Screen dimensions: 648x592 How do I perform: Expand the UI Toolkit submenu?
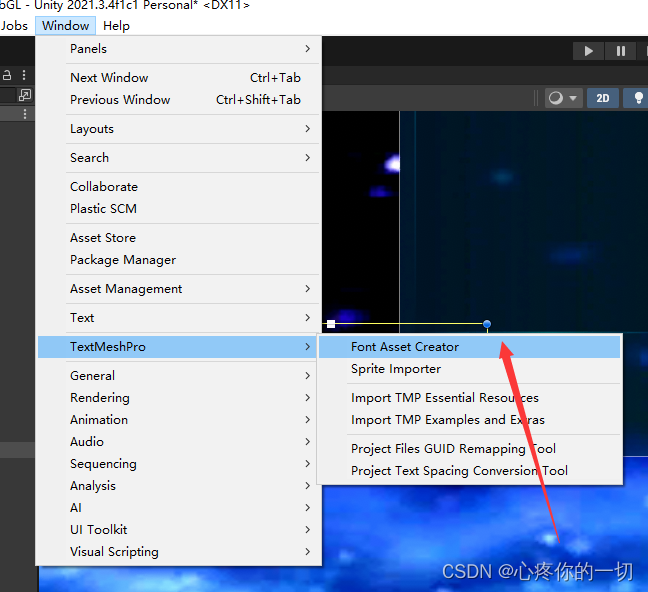pos(179,530)
